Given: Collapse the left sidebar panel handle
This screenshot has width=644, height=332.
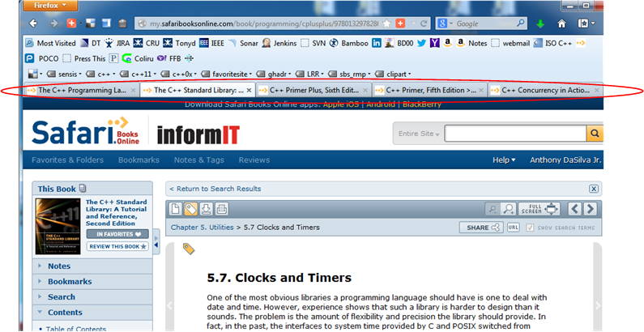Looking at the screenshot, I should pyautogui.click(x=156, y=240).
